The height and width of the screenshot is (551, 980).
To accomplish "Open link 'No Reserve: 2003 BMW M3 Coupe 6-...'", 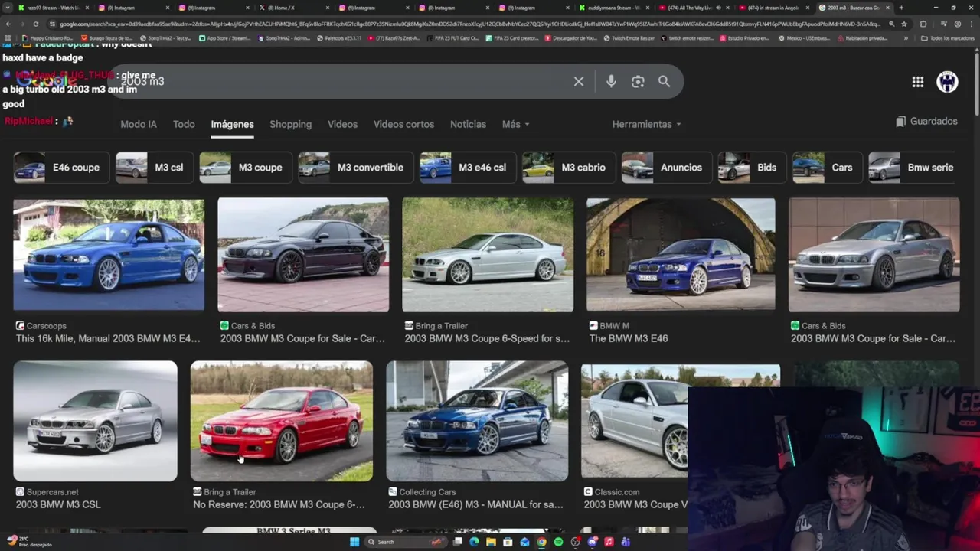I will (279, 504).
